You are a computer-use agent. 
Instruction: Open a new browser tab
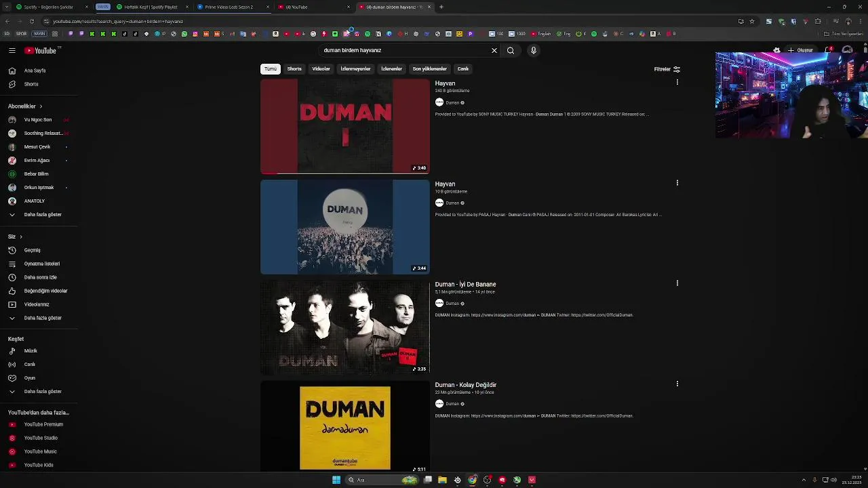pyautogui.click(x=441, y=7)
